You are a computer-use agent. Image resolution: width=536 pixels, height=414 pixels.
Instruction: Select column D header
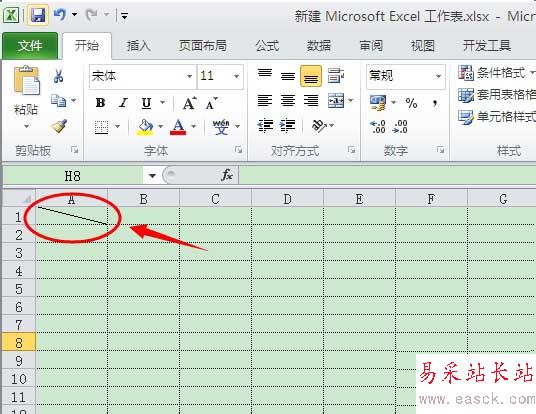[287, 199]
